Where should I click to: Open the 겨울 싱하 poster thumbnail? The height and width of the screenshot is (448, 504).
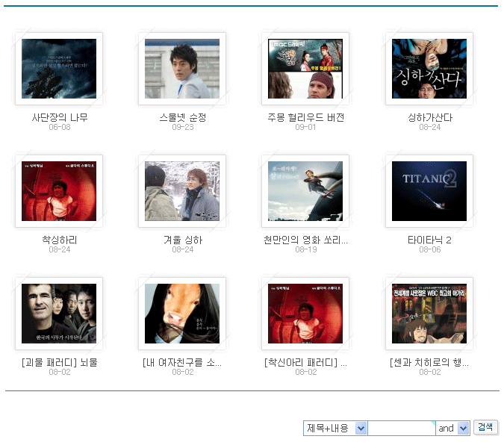point(182,191)
